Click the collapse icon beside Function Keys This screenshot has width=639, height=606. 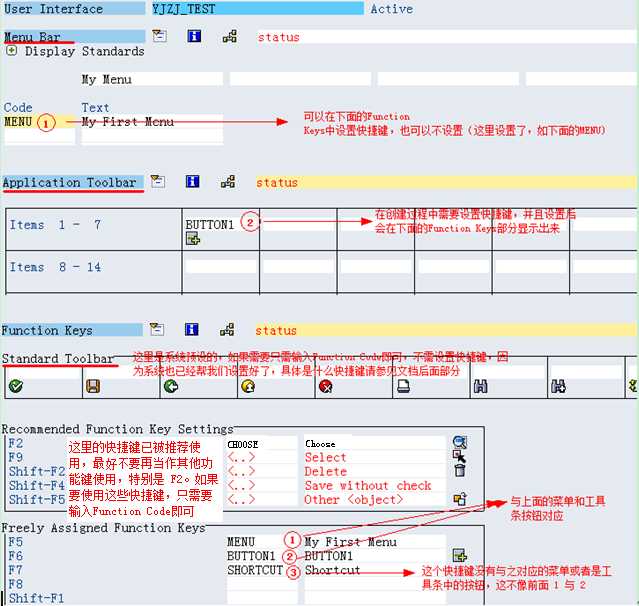[157, 329]
